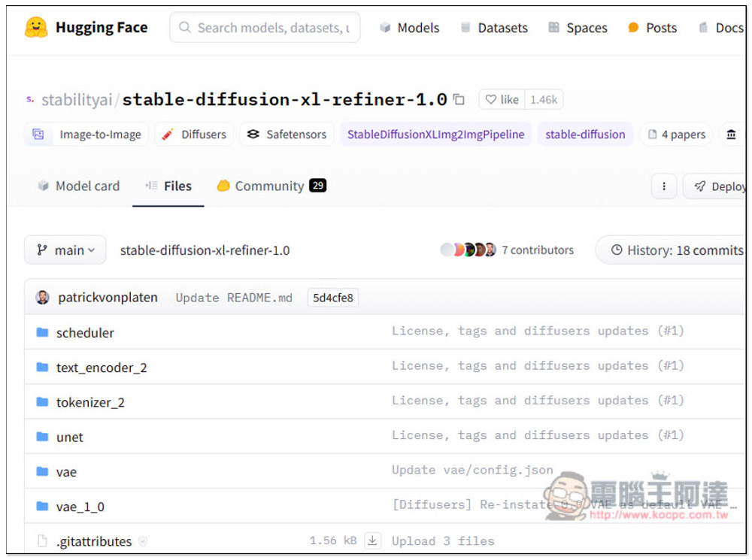Go to Posts in the navbar
The width and height of the screenshot is (752, 560).
pos(652,28)
